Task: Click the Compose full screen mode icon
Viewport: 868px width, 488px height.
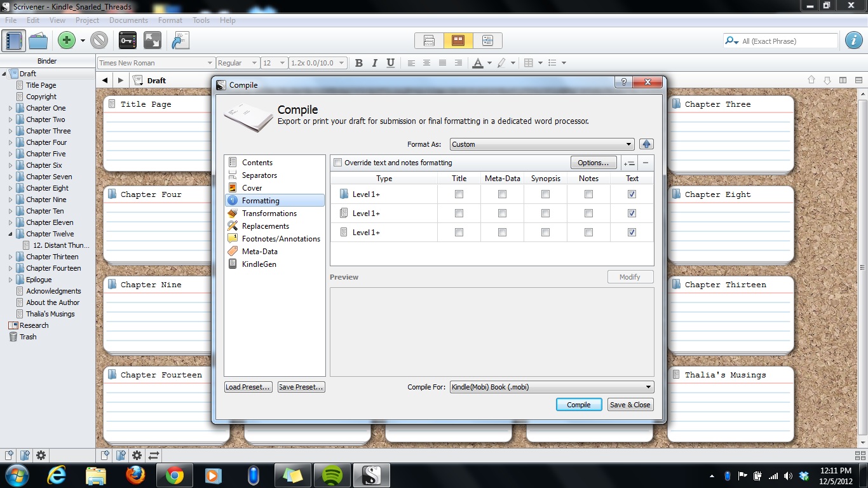Action: click(153, 41)
